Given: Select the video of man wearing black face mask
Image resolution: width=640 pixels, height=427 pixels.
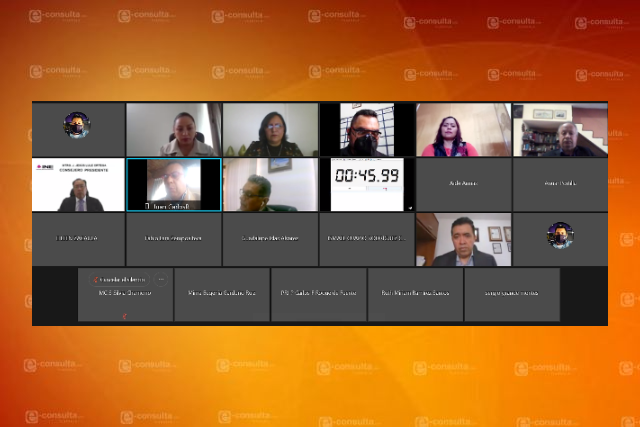Looking at the screenshot, I should coord(367,130).
